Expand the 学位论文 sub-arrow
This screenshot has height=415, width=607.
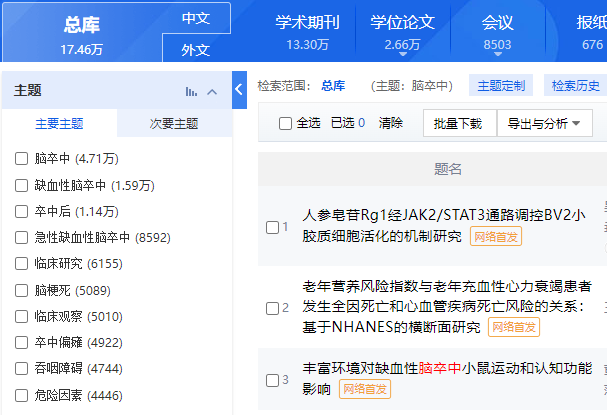point(403,54)
